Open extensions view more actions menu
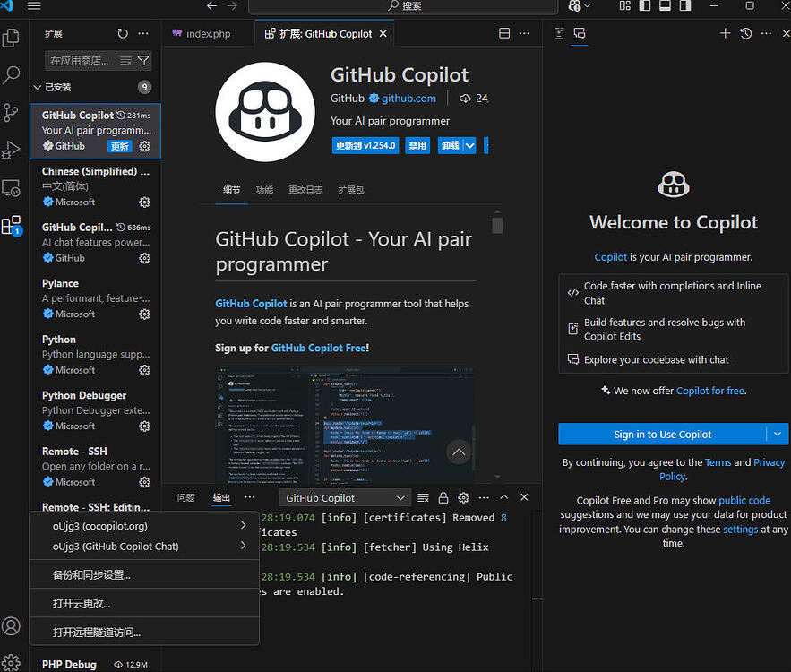The image size is (791, 672). tap(143, 33)
